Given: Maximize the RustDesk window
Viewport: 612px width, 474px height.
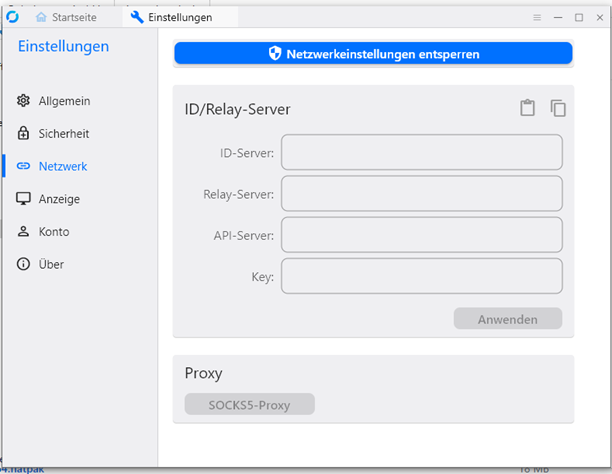Looking at the screenshot, I should click(579, 18).
